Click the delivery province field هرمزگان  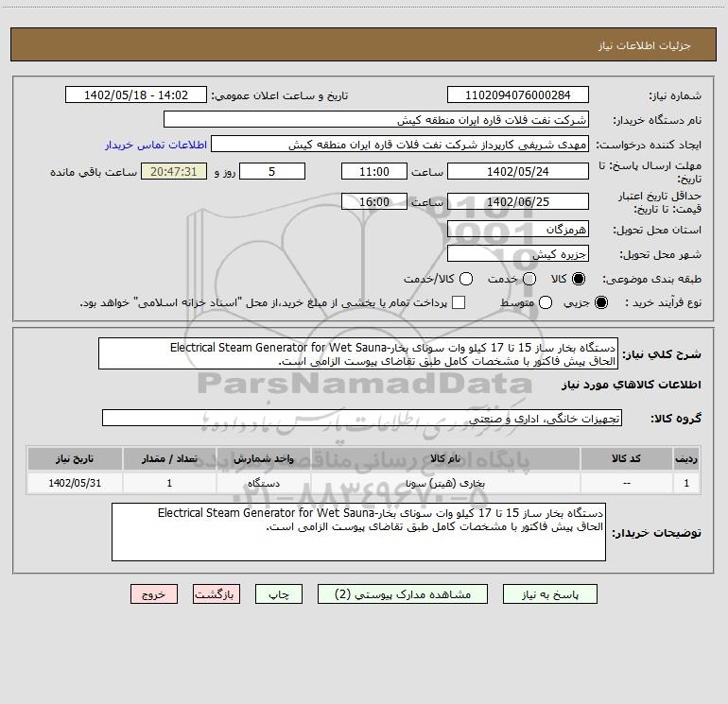(x=518, y=229)
